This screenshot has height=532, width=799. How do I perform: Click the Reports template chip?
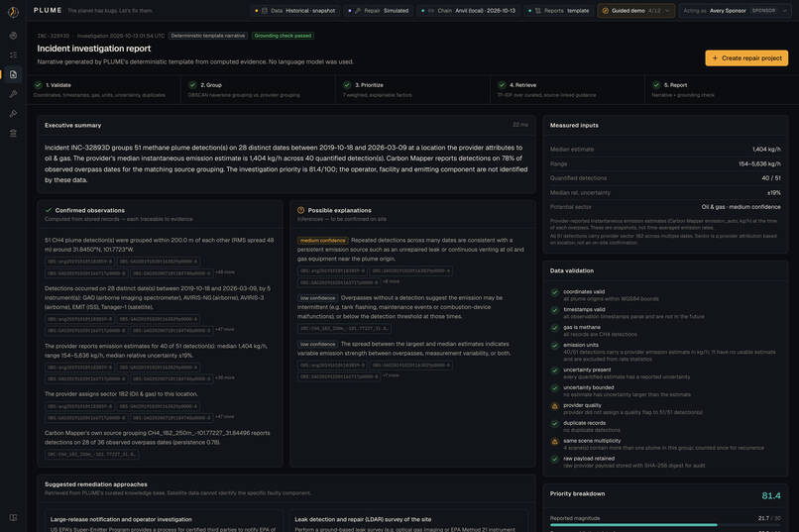(x=559, y=11)
